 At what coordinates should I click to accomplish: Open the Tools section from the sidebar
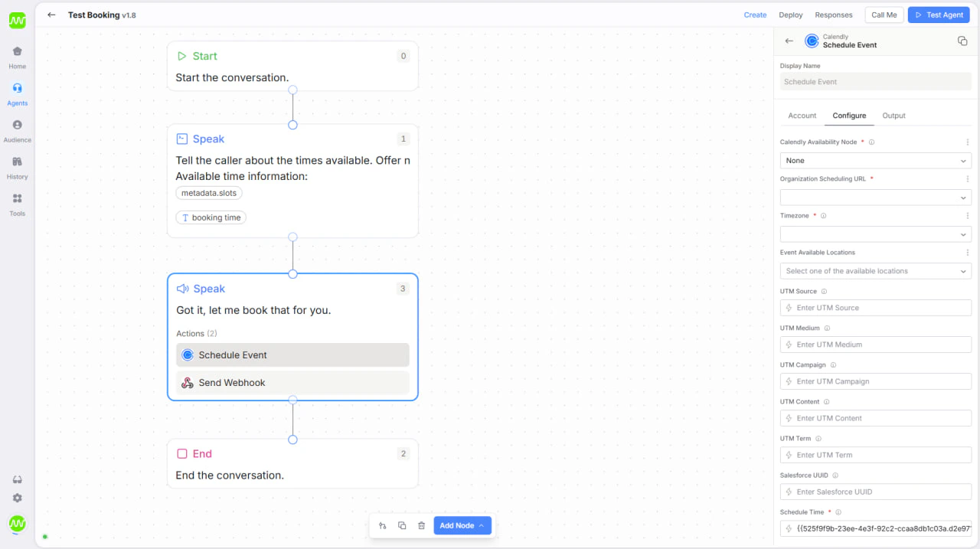[x=17, y=201]
